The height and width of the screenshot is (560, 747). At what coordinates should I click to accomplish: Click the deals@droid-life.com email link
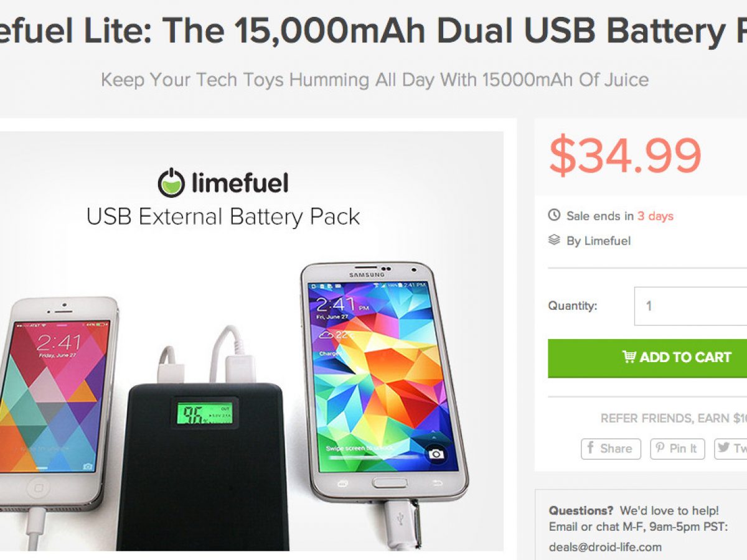pos(605,548)
